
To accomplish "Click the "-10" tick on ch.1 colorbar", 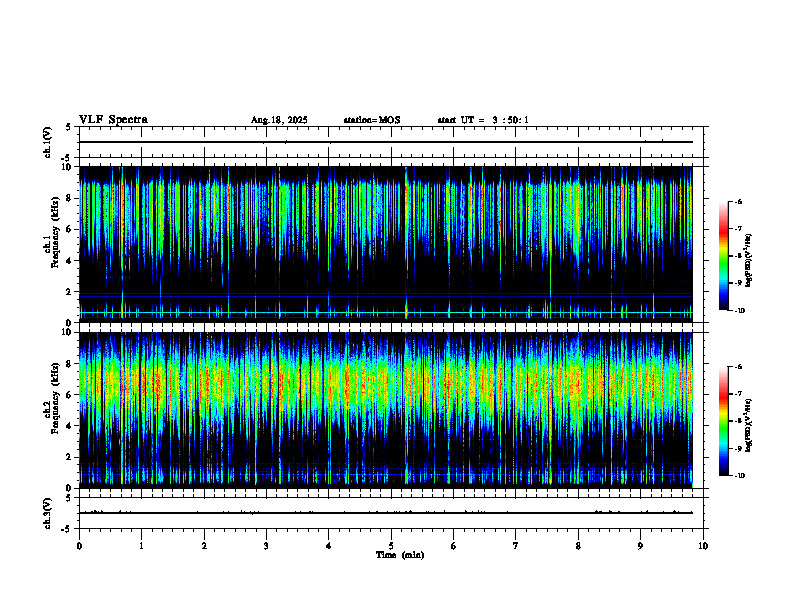I will point(739,311).
